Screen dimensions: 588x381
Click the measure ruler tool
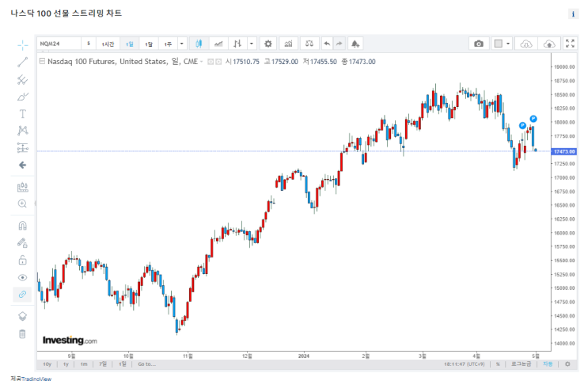pyautogui.click(x=22, y=187)
